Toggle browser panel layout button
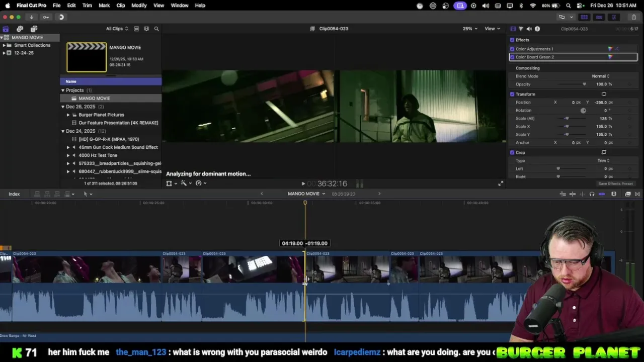644x362 pixels. [584, 17]
